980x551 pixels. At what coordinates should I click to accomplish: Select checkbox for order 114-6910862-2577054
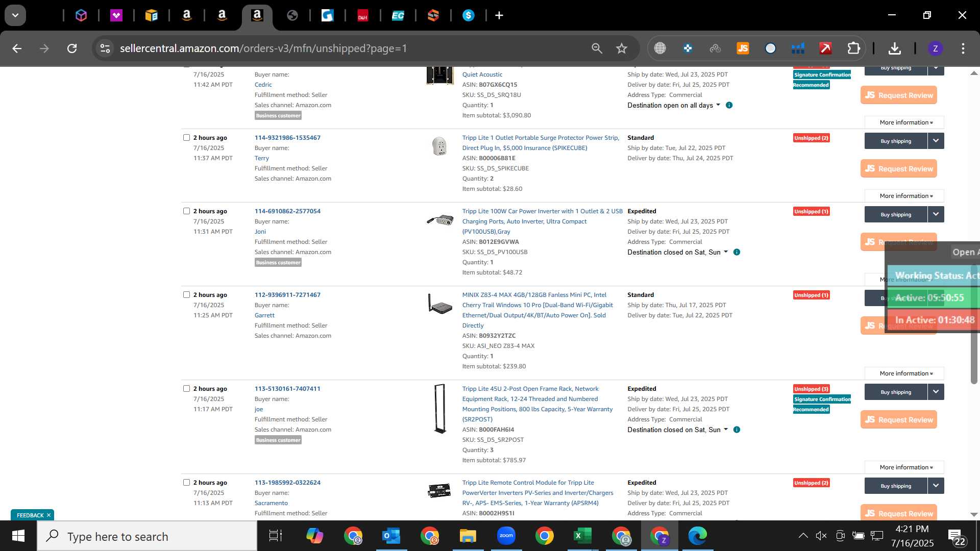(x=186, y=211)
